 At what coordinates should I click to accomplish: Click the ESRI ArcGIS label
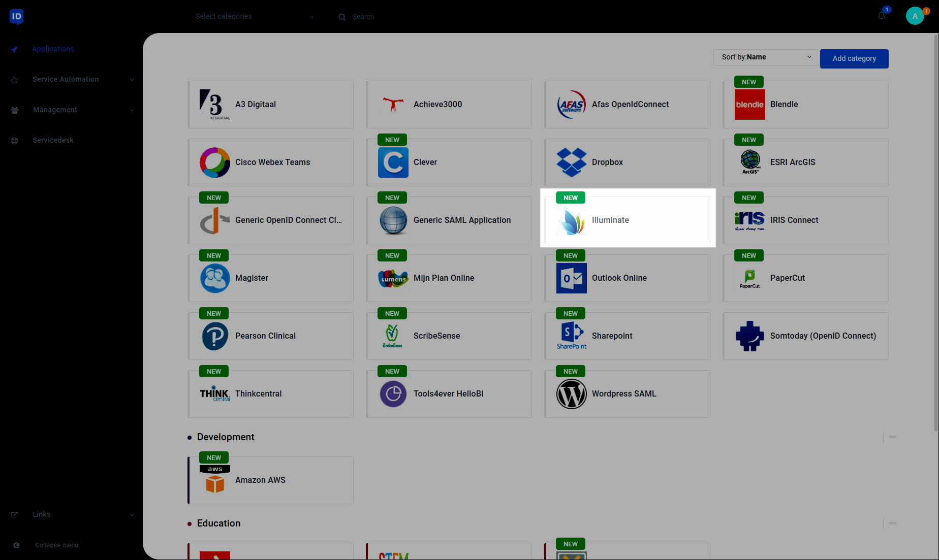pos(793,162)
